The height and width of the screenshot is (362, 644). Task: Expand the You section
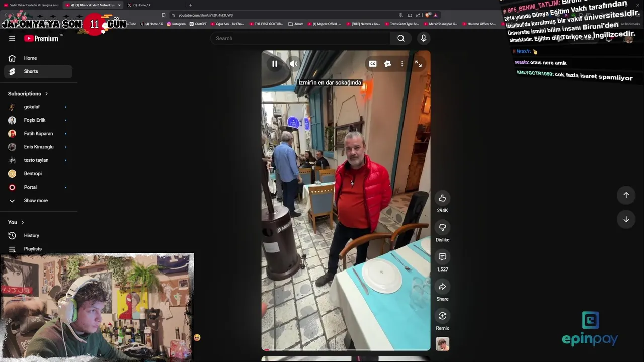pyautogui.click(x=16, y=222)
